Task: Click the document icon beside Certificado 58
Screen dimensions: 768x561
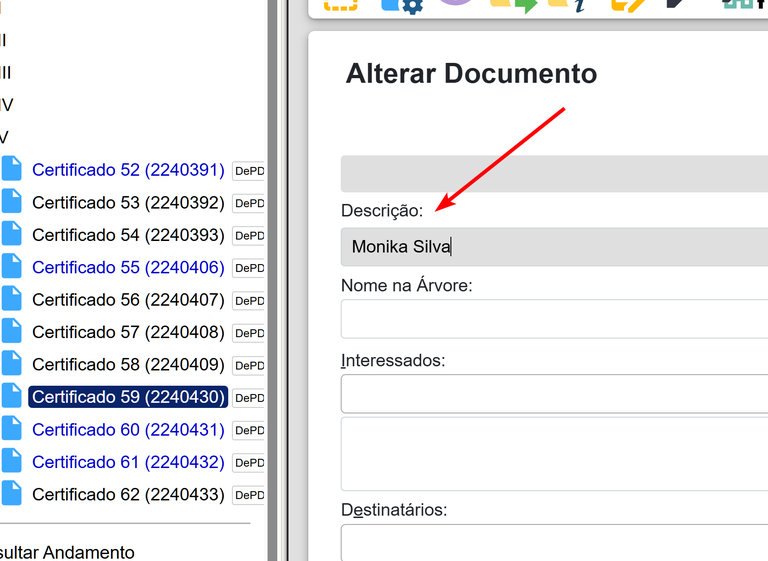Action: [x=11, y=363]
